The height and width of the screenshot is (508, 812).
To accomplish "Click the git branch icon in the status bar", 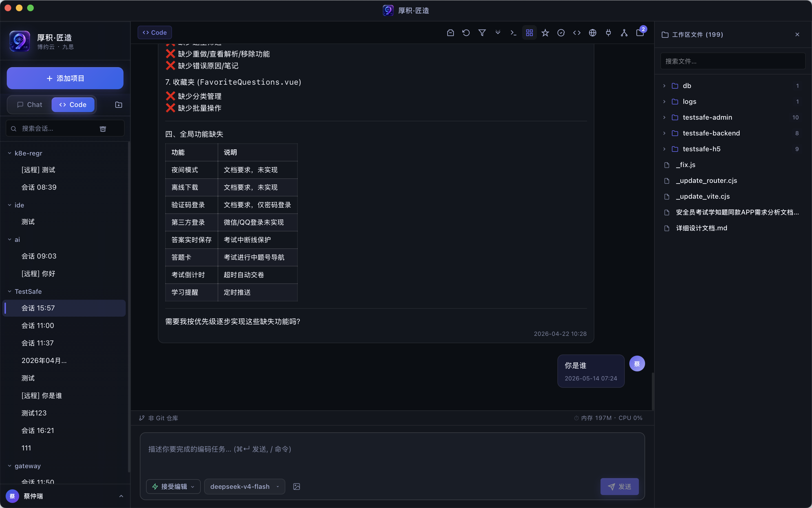I will click(x=142, y=418).
